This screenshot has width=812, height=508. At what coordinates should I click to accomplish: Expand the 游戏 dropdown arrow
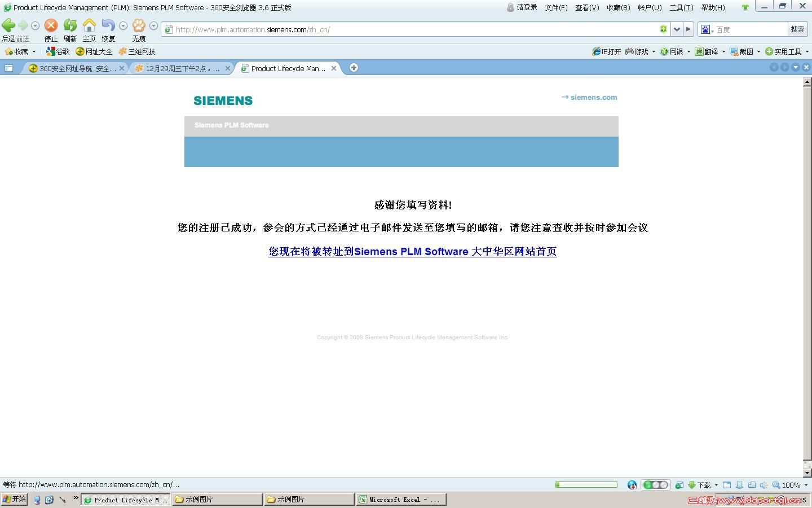coord(654,51)
